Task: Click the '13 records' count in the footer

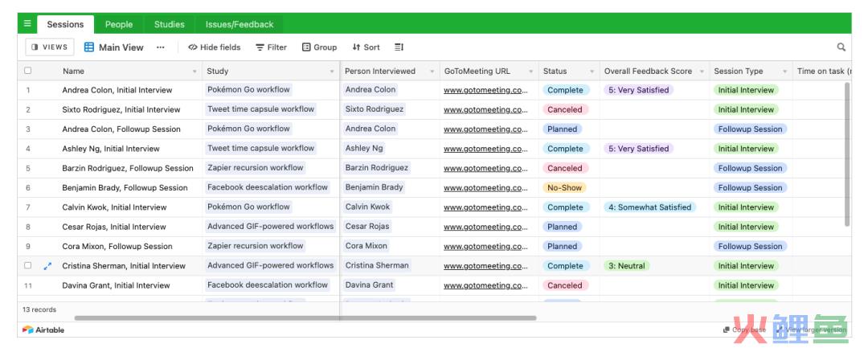Action: [x=39, y=310]
